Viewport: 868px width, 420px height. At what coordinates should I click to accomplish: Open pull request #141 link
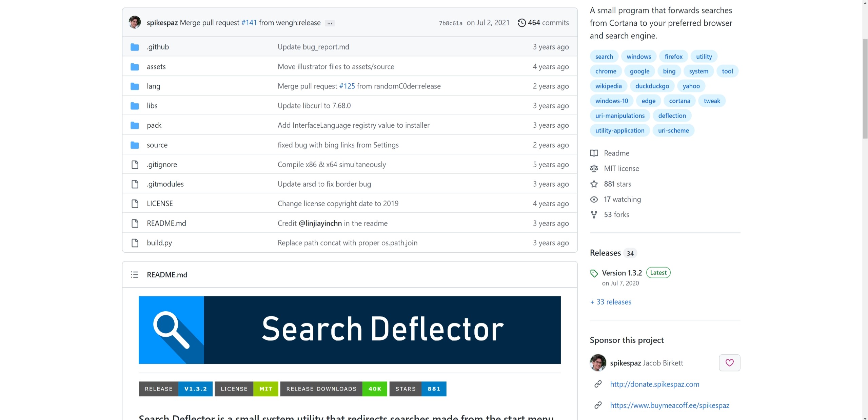[x=249, y=23]
